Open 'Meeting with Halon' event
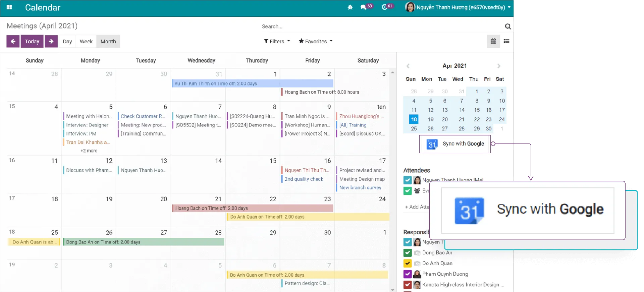The width and height of the screenshot is (644, 292). point(88,116)
